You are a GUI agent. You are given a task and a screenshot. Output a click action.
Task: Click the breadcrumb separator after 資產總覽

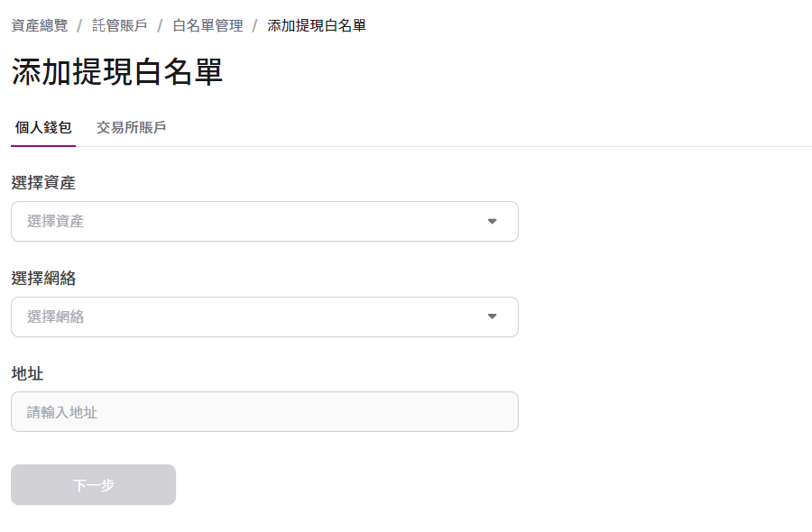click(x=79, y=25)
